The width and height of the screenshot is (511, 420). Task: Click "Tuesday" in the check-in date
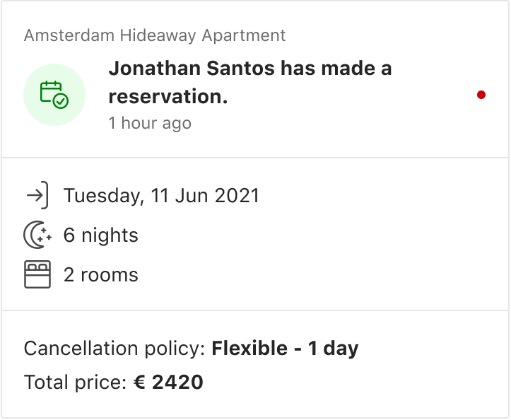tap(102, 195)
